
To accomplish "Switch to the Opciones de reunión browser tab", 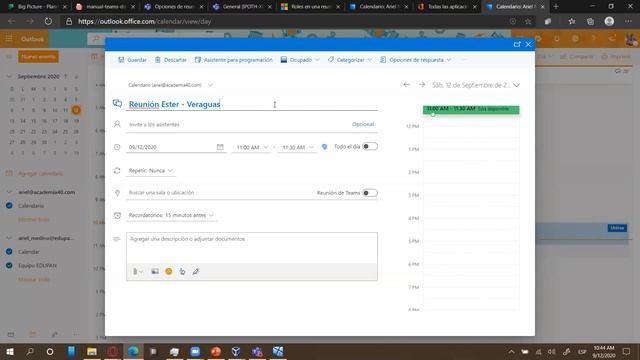I will click(x=174, y=7).
